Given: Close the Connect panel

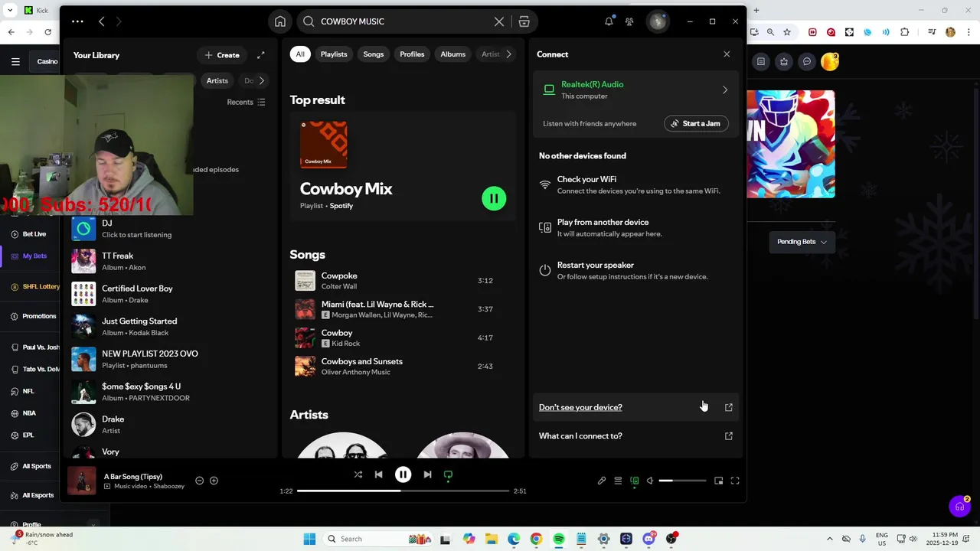Looking at the screenshot, I should (727, 54).
